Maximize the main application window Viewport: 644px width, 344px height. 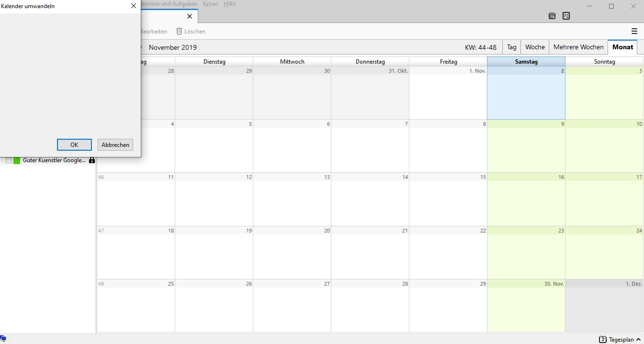[x=611, y=6]
